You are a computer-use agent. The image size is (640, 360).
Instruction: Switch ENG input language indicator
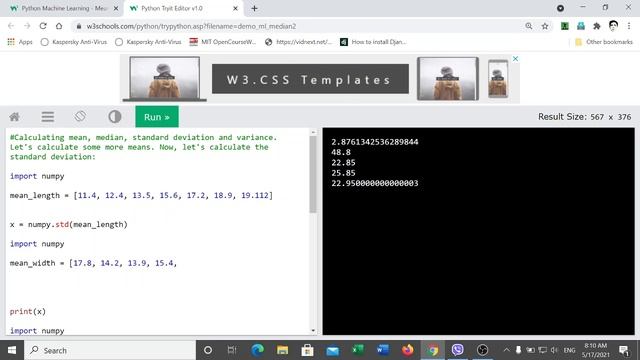[569, 350]
